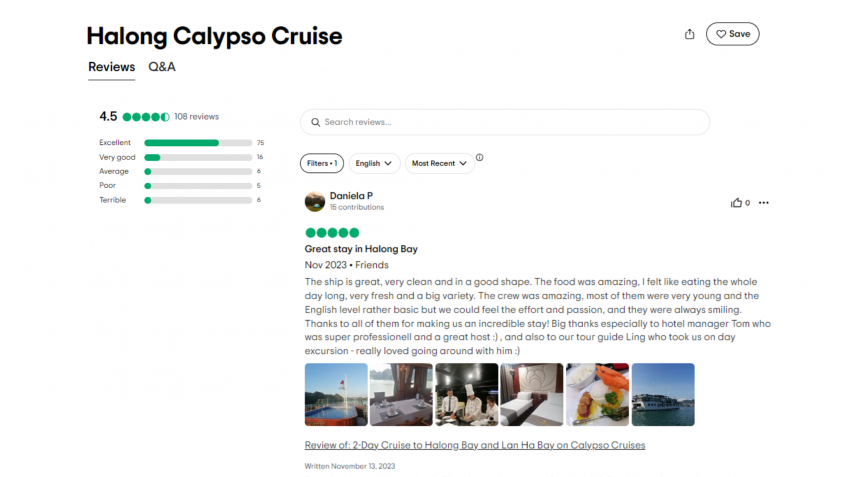Switch to the Q&A tab
Image resolution: width=848 pixels, height=477 pixels.
(x=162, y=67)
